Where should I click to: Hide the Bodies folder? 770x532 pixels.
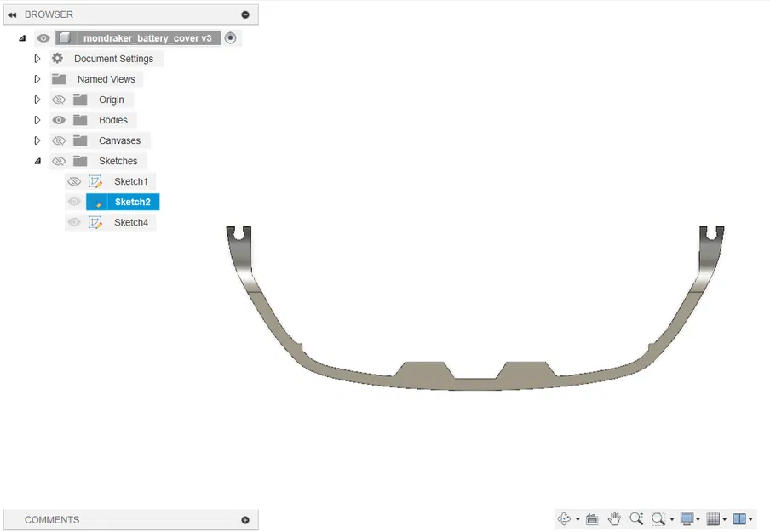58,119
